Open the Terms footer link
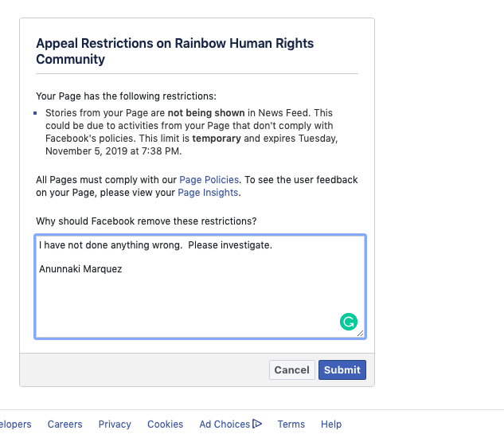 pyautogui.click(x=291, y=424)
